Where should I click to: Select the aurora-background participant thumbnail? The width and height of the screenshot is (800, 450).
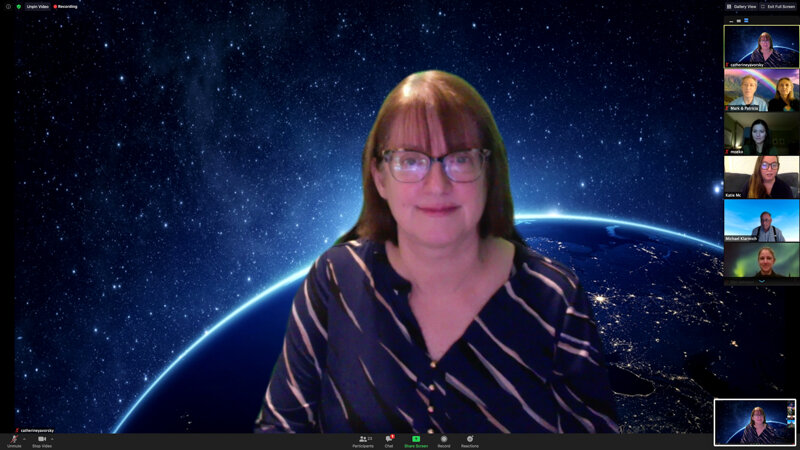(761, 260)
